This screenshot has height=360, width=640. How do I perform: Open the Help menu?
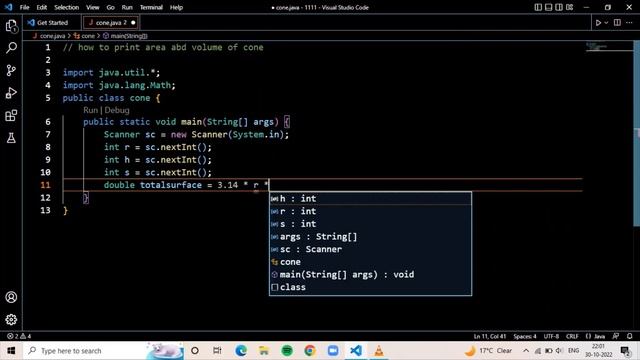176,7
